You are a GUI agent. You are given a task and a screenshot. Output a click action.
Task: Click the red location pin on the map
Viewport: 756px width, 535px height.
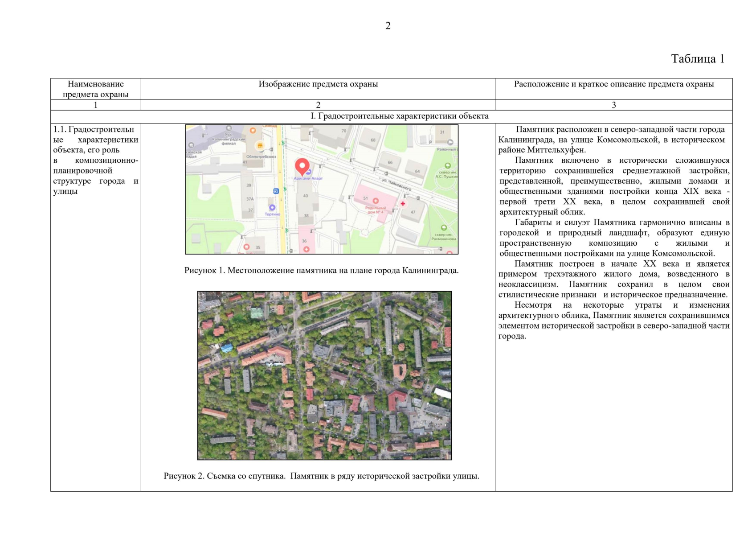tap(302, 167)
